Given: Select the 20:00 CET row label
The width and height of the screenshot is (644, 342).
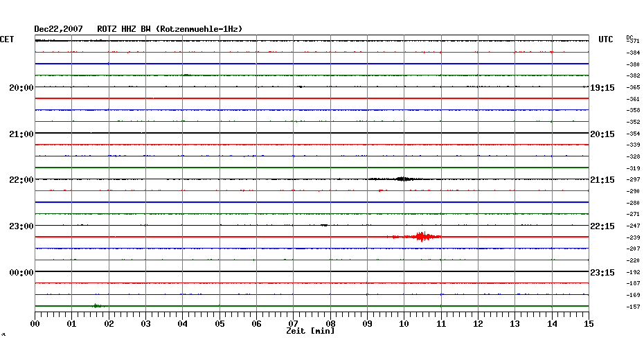Looking at the screenshot, I should 21,87.
